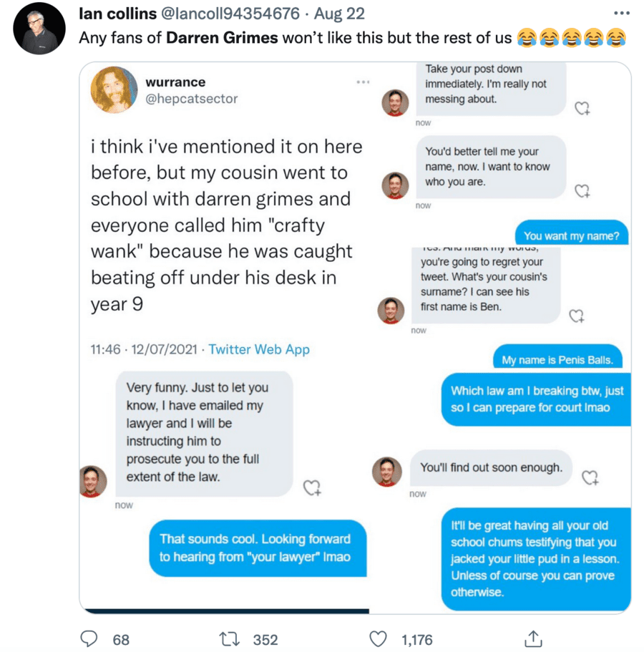The width and height of the screenshot is (644, 652).
Task: Open the share upload icon
Action: click(x=533, y=639)
